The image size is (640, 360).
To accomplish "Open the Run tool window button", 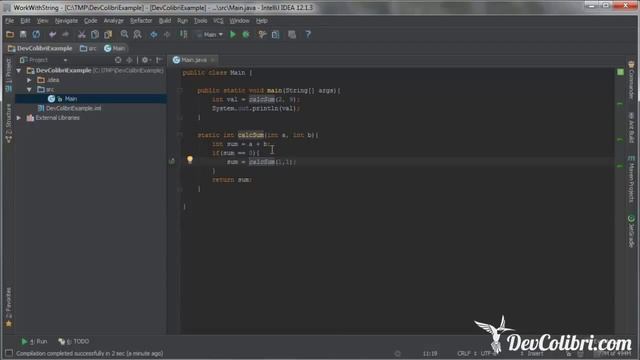I will point(34,341).
